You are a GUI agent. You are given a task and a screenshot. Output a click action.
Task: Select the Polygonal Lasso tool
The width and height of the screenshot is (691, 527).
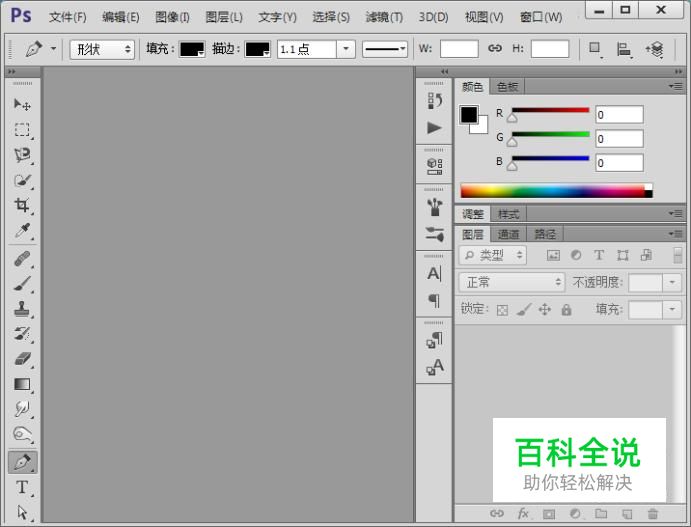click(22, 155)
